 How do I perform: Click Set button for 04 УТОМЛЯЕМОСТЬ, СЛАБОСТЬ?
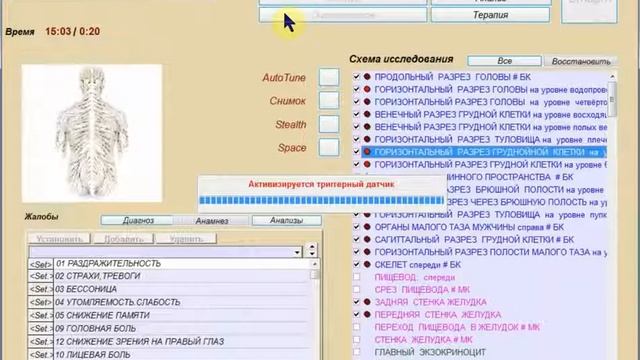(x=40, y=302)
